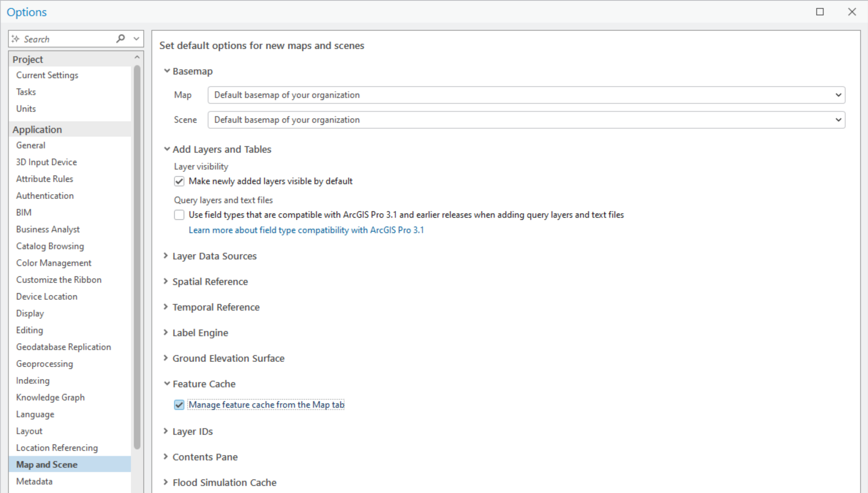Open General application options

coord(31,145)
